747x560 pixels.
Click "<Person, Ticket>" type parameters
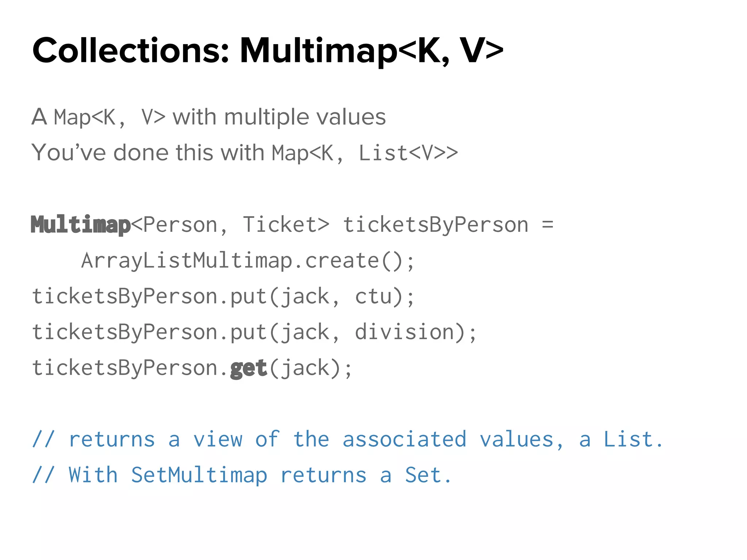click(x=230, y=225)
